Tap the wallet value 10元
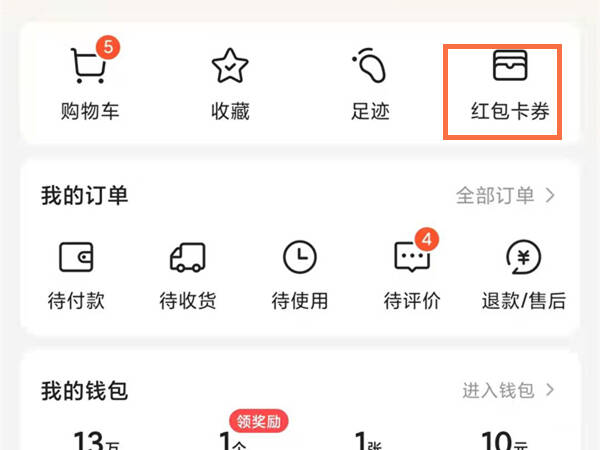Screen dimensions: 600x450 (x=504, y=441)
